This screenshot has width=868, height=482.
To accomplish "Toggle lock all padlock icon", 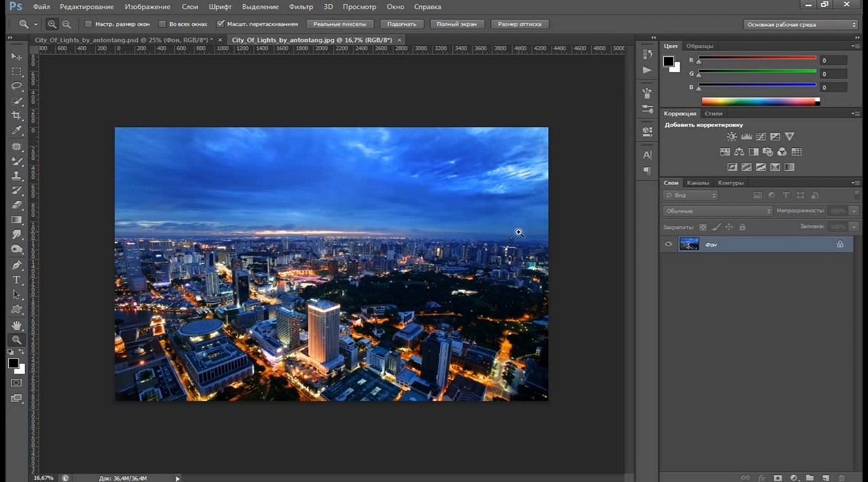I will click(x=742, y=227).
